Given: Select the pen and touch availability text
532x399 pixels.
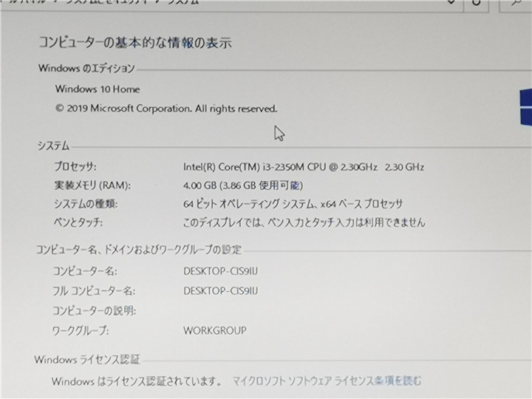Looking at the screenshot, I should pos(304,222).
